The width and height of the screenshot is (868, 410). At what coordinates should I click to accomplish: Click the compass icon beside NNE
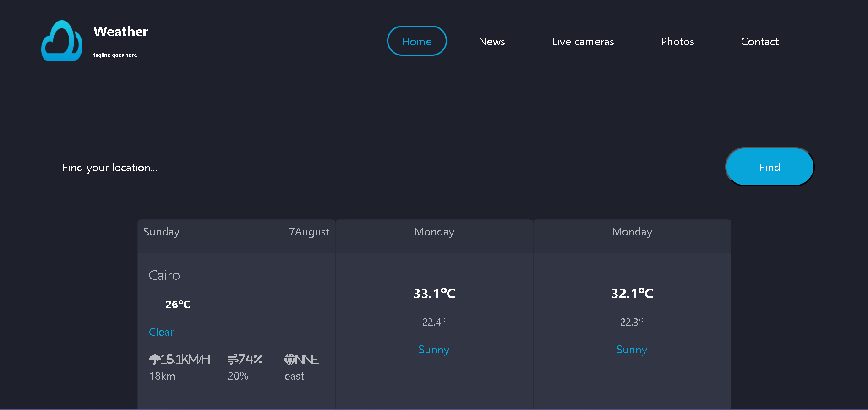pos(290,359)
